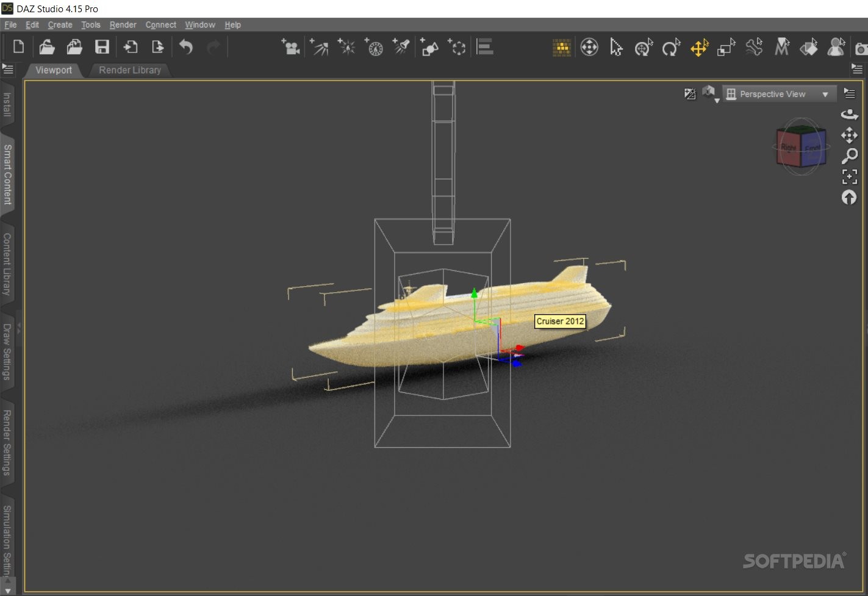Open the Align tool icon
The width and height of the screenshot is (868, 596).
(485, 47)
